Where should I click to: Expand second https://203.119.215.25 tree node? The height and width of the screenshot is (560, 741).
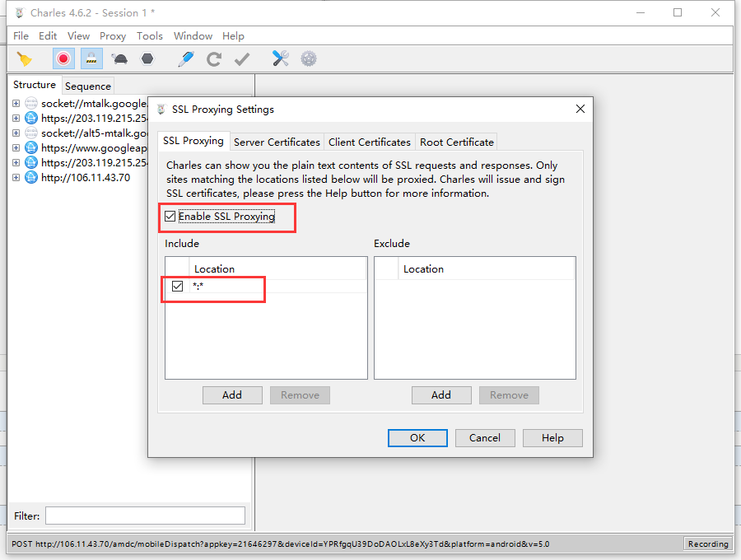coord(16,163)
